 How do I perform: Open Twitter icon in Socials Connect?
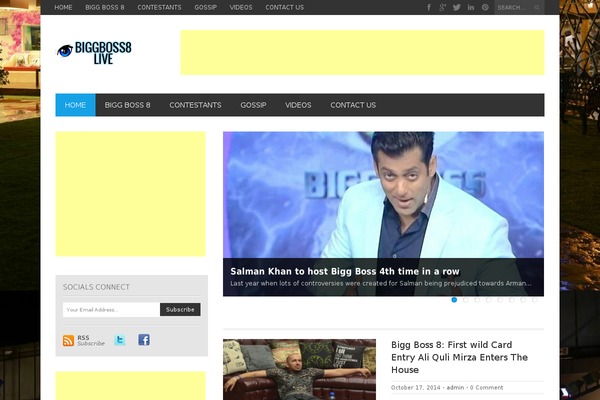pyautogui.click(x=120, y=340)
